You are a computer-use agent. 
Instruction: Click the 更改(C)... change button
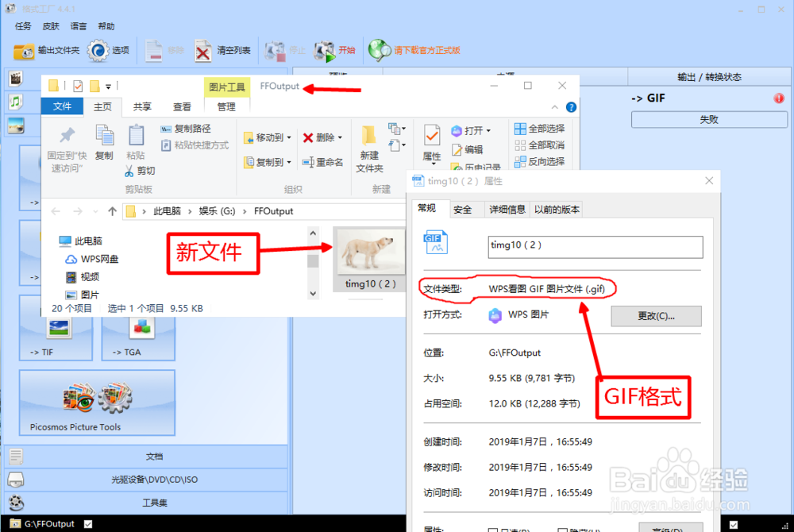coord(657,316)
